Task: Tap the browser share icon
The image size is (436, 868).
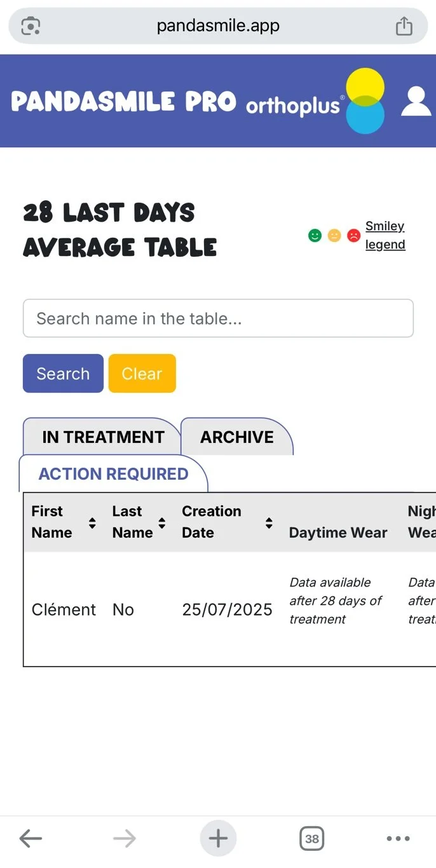Action: point(404,26)
